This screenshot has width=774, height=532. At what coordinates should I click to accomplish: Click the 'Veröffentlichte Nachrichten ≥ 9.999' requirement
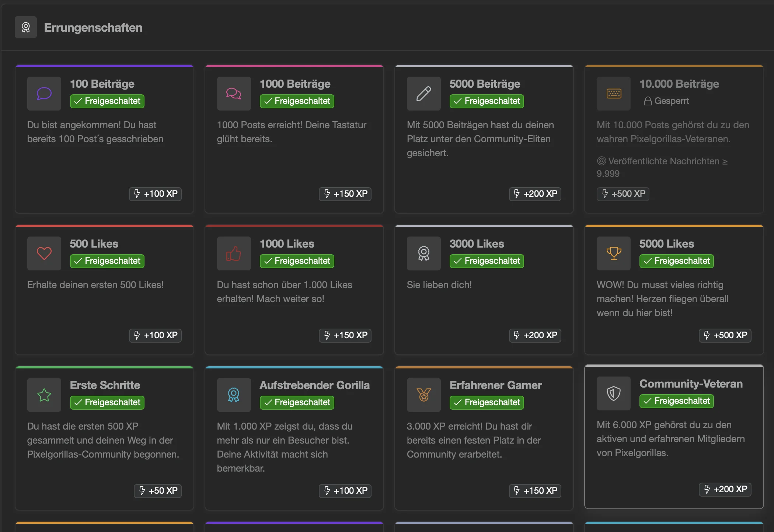[x=662, y=167]
